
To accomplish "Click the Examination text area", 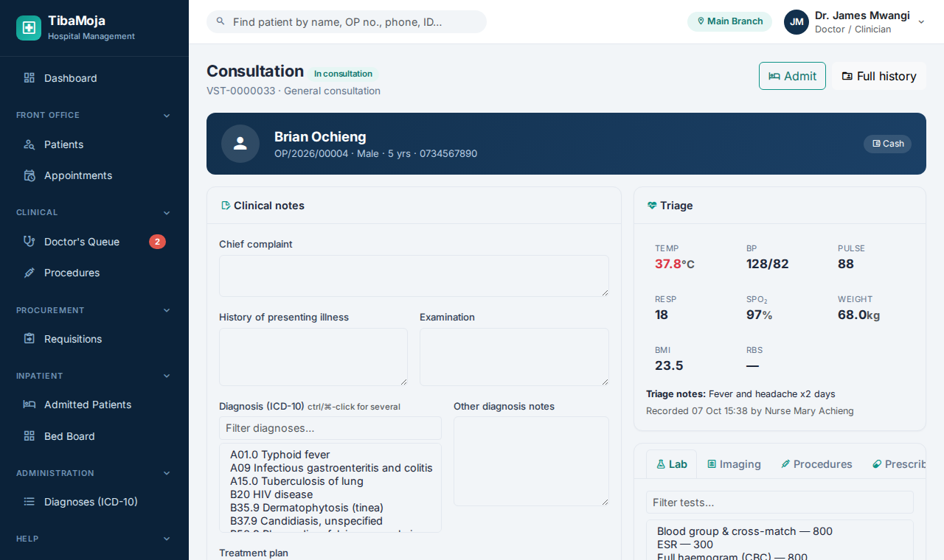I will coord(514,357).
